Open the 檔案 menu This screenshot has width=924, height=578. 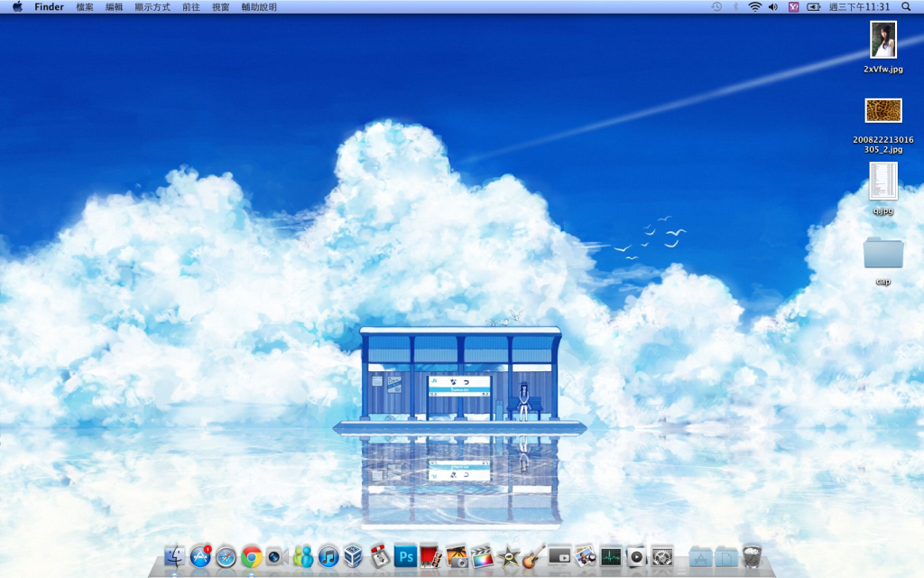[85, 7]
